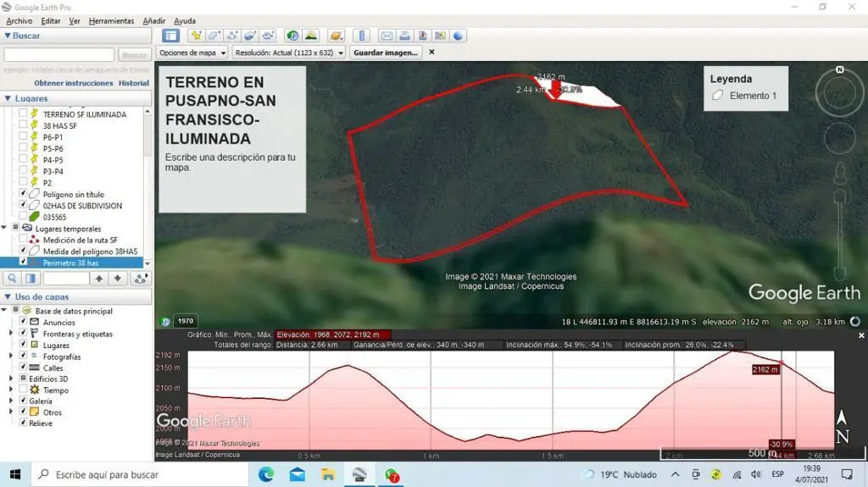
Task: Toggle the Calles layer checkbox
Action: (x=23, y=367)
